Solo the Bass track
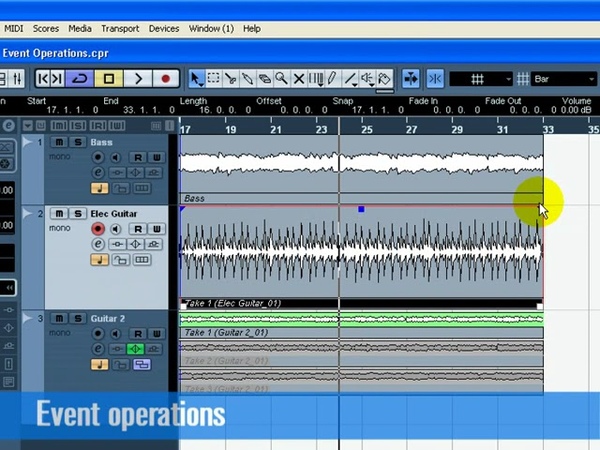Viewport: 600px width, 450px height. 78,142
